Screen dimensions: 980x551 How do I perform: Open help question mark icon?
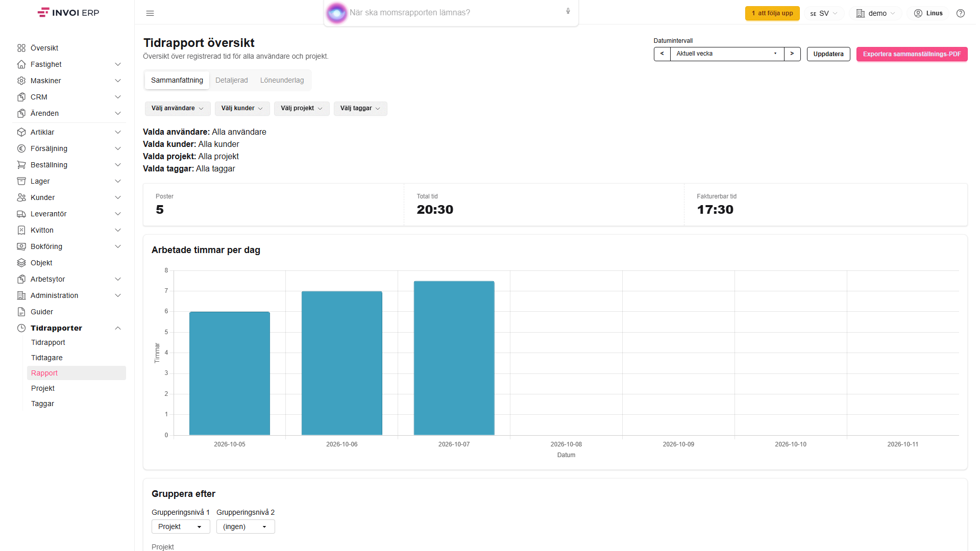click(x=961, y=13)
